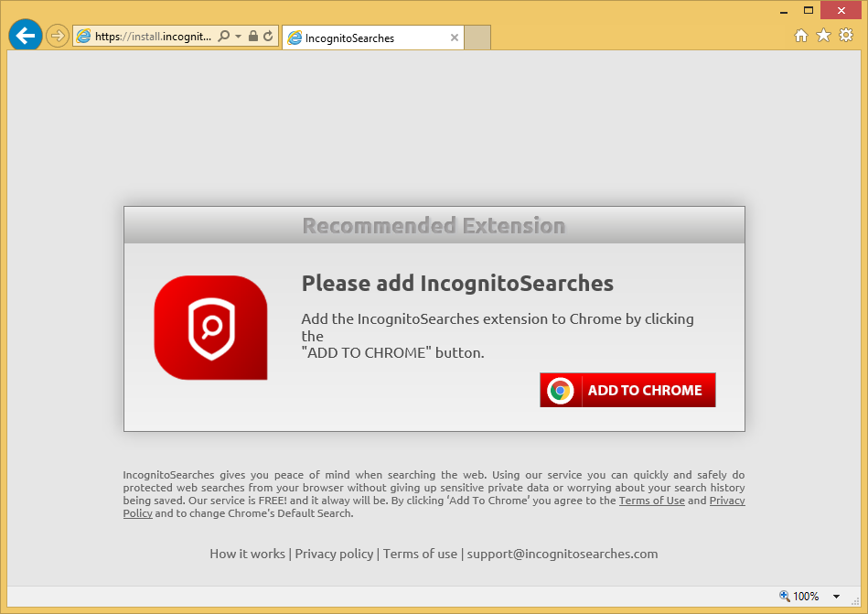This screenshot has height=614, width=868.
Task: Click the 100% zoom level text
Action: [806, 597]
